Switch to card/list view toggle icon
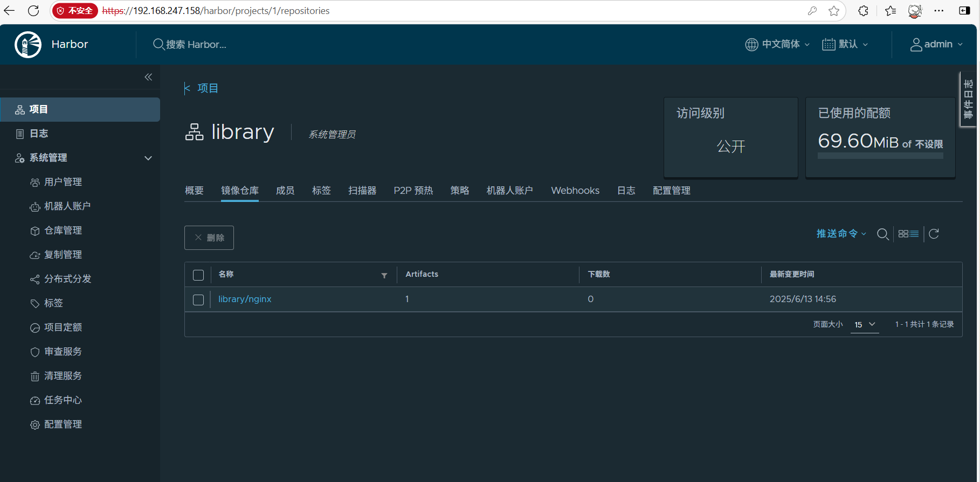Viewport: 980px width, 482px height. point(908,234)
